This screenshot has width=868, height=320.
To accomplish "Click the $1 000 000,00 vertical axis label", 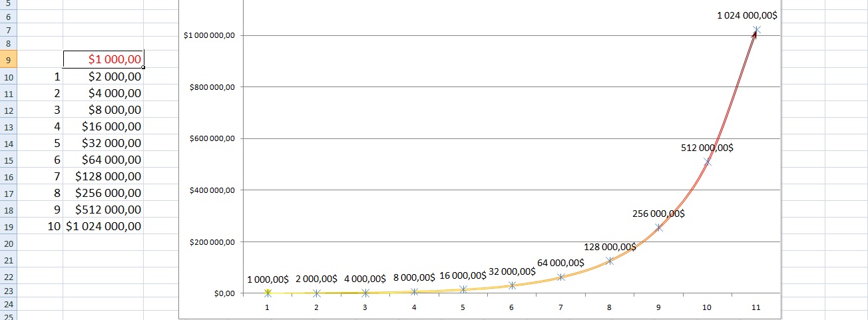I will (210, 35).
